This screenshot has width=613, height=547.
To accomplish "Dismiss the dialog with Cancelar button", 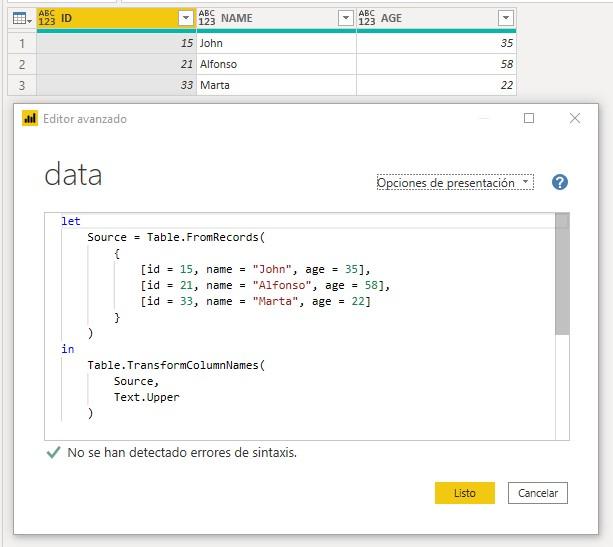I will (x=538, y=493).
